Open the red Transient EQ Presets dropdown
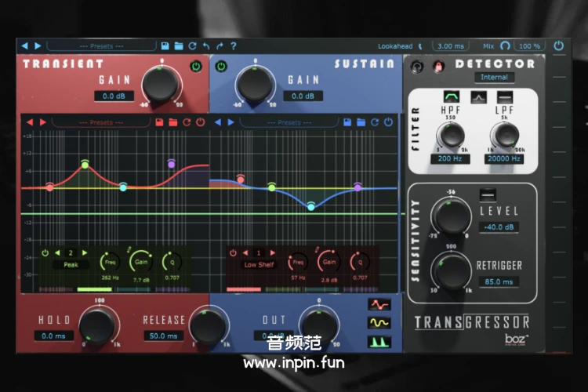 101,122
